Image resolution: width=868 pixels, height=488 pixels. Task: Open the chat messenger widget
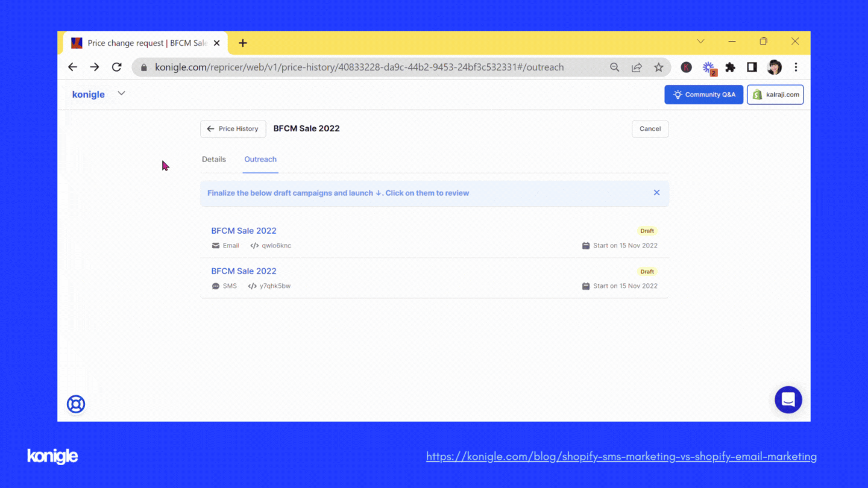point(788,399)
